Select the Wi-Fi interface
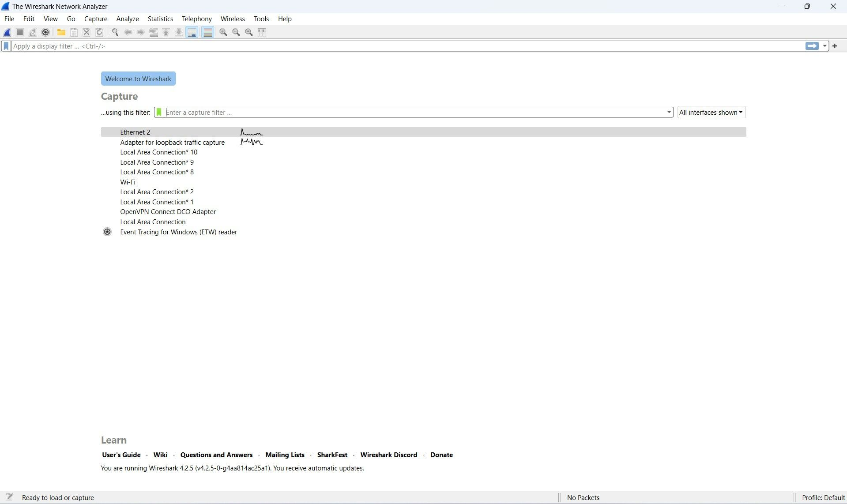This screenshot has height=504, width=847. (423, 182)
